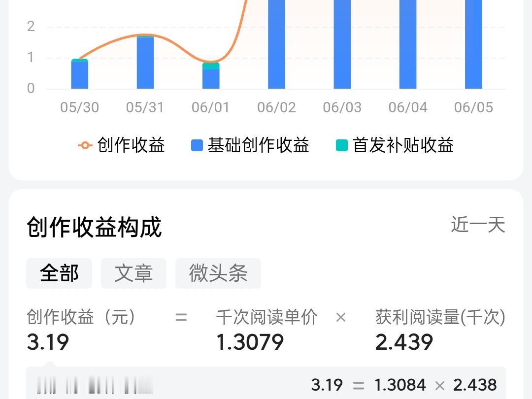Toggle 基础创作收益 series in legend
Viewport: 532px width, 399px height.
point(250,145)
